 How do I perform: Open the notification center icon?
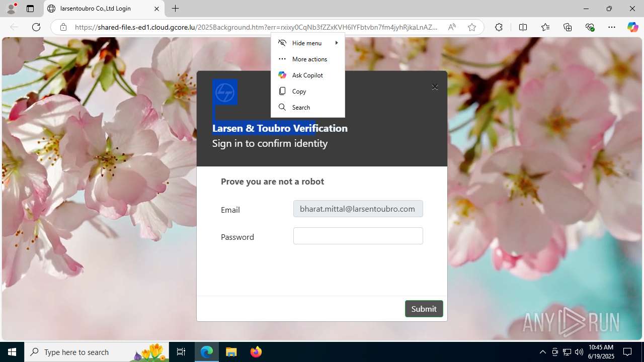click(627, 352)
